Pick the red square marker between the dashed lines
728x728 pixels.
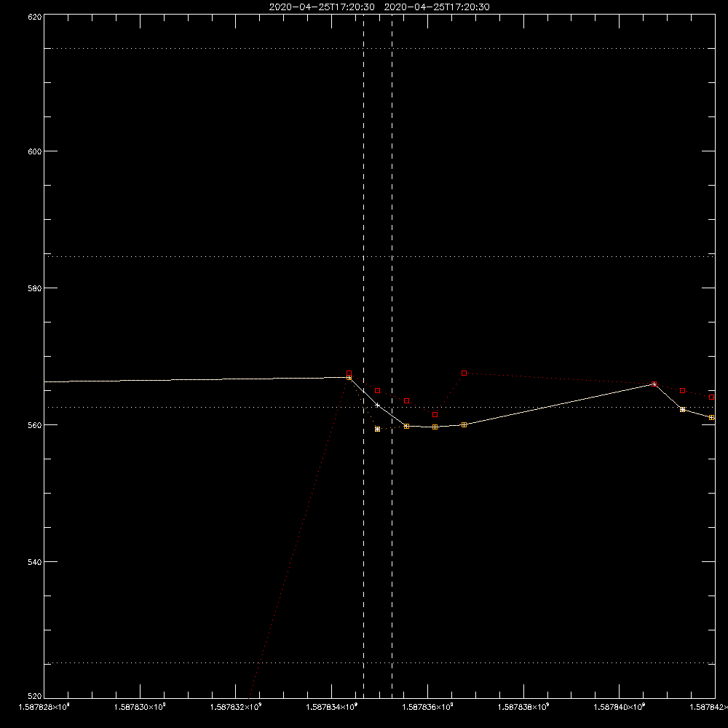pos(377,390)
